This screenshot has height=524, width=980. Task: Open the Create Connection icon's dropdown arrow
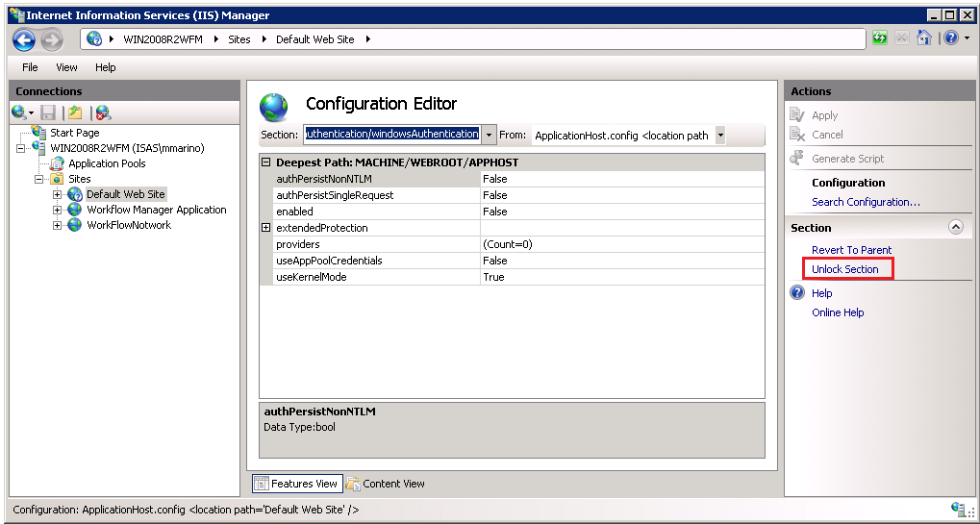[x=31, y=113]
